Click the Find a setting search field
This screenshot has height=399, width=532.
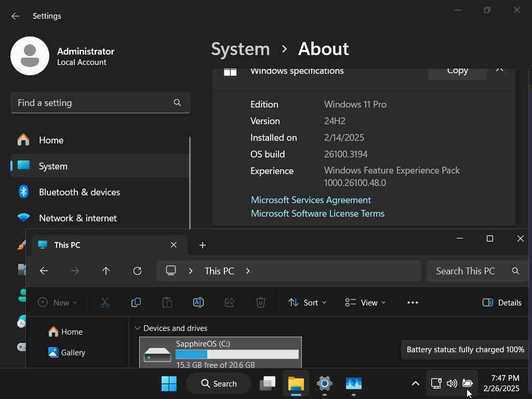point(100,103)
